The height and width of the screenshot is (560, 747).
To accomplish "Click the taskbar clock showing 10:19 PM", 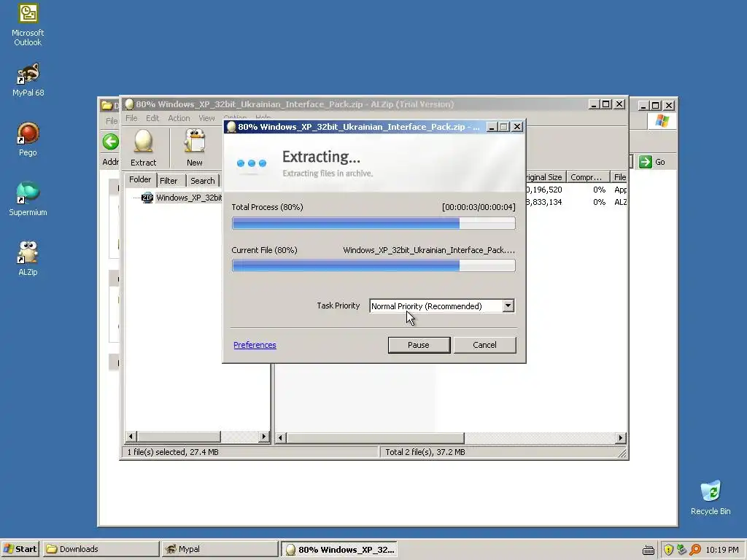I will click(721, 550).
